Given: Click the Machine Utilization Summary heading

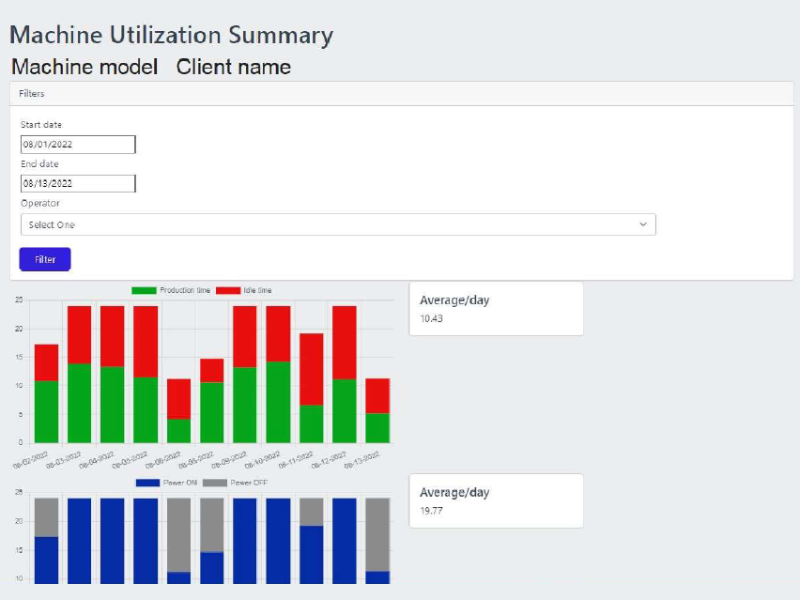Looking at the screenshot, I should (171, 35).
